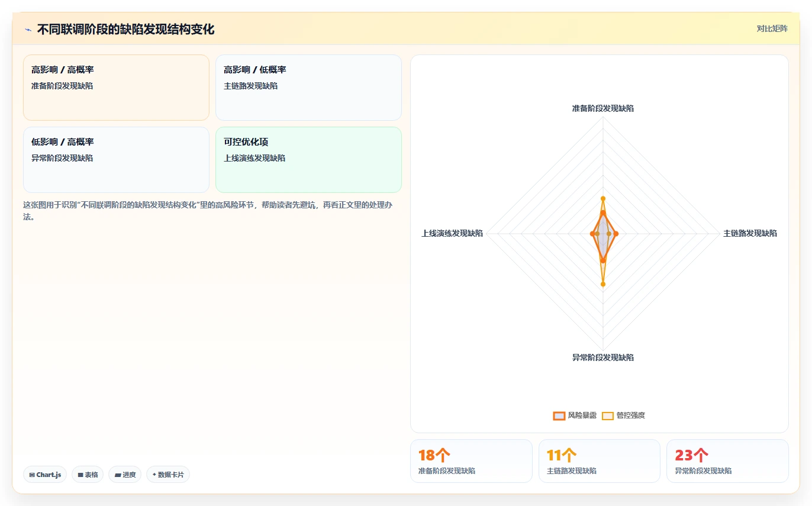Click the lowest yellow 管控强度 point on the radar
This screenshot has width=812, height=506.
point(603,285)
